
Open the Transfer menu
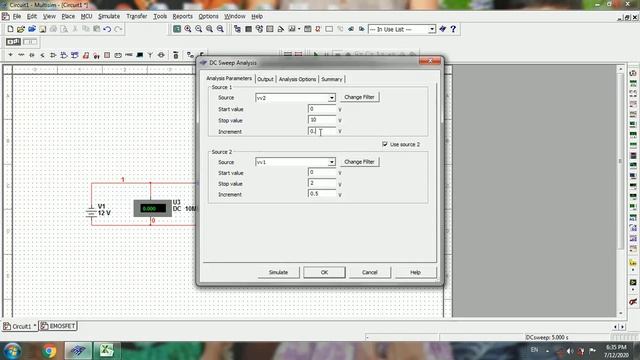pos(136,16)
